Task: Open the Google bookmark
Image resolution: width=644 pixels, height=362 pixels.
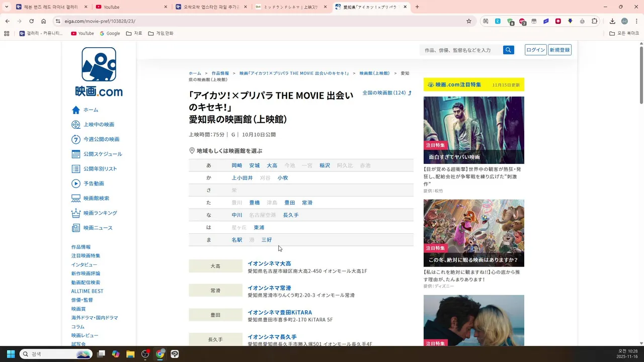Action: 110,33
